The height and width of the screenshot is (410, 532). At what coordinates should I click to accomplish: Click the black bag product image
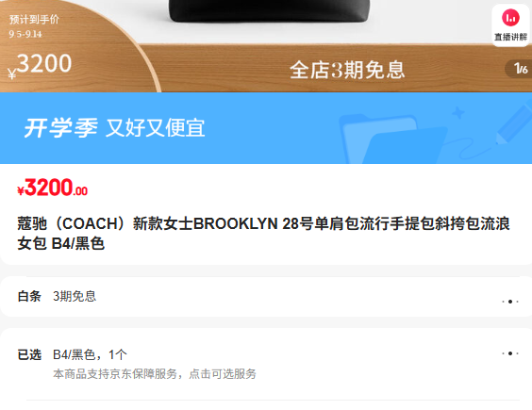270,11
